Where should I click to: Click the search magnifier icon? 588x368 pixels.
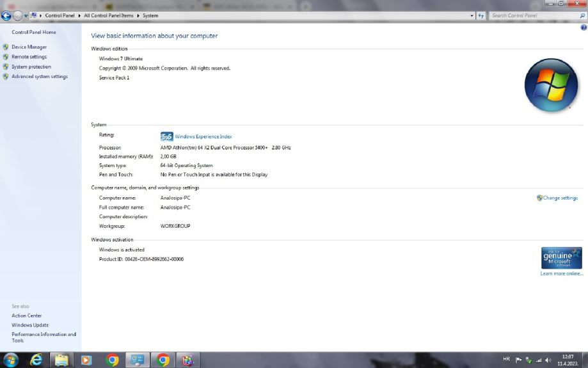[x=582, y=15]
